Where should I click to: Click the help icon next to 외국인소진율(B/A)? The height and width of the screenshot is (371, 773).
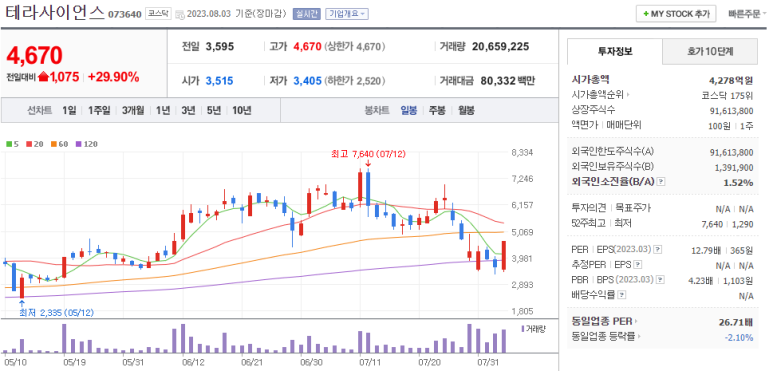click(x=661, y=182)
